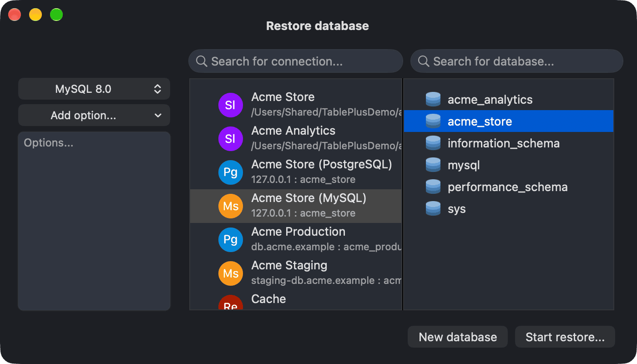Image resolution: width=637 pixels, height=364 pixels.
Task: Click the database icon next to information_schema
Action: (x=433, y=143)
